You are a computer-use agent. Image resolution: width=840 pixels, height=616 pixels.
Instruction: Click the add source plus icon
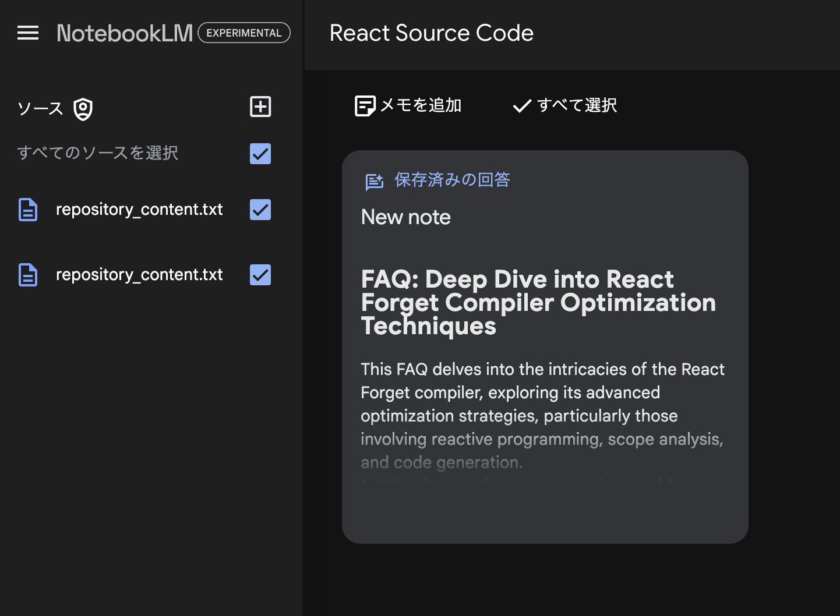260,107
